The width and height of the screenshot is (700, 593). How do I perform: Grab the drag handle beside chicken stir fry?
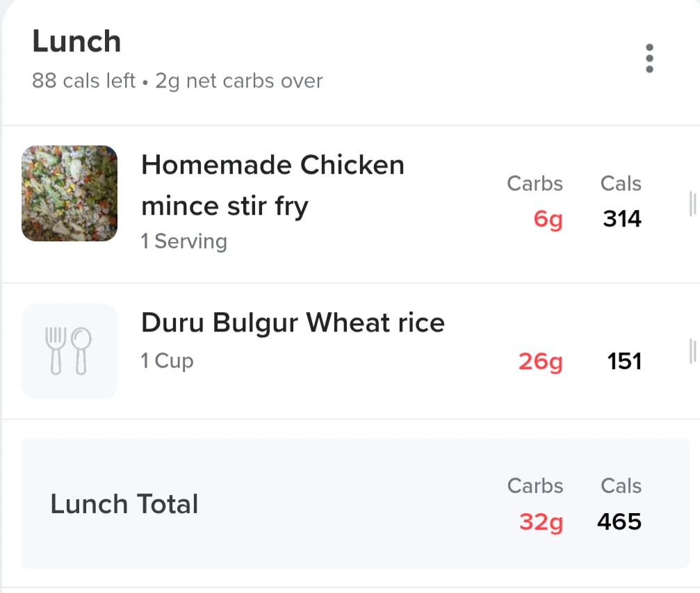693,204
